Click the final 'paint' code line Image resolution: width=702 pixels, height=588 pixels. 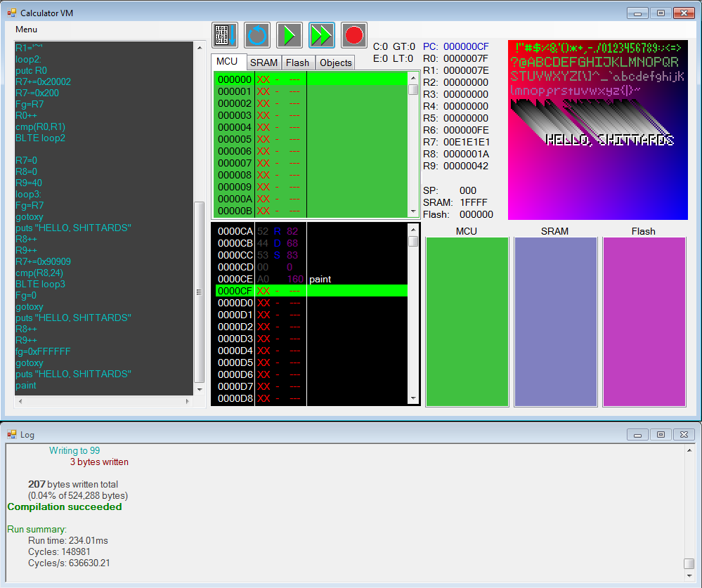point(26,385)
